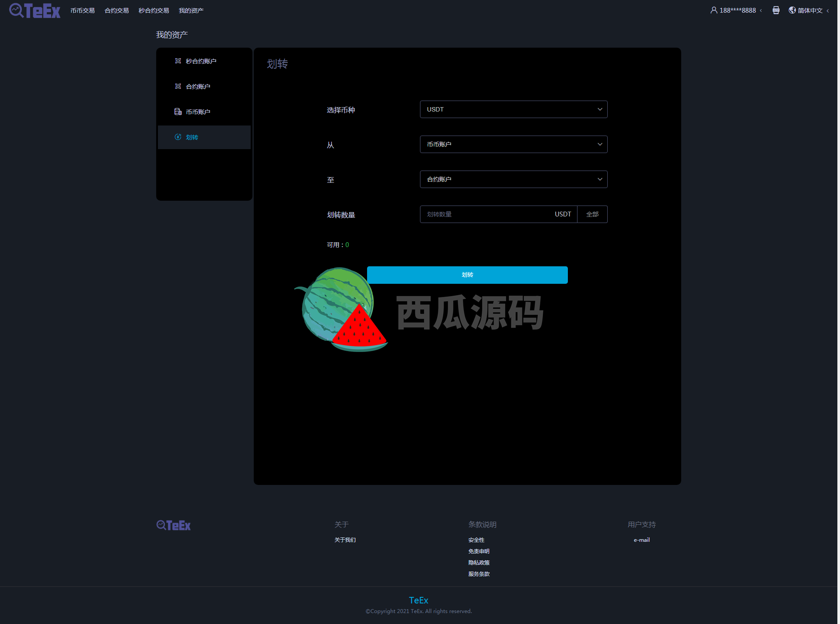Select 币币账户 in the sidebar
The width and height of the screenshot is (840, 624).
click(x=204, y=112)
